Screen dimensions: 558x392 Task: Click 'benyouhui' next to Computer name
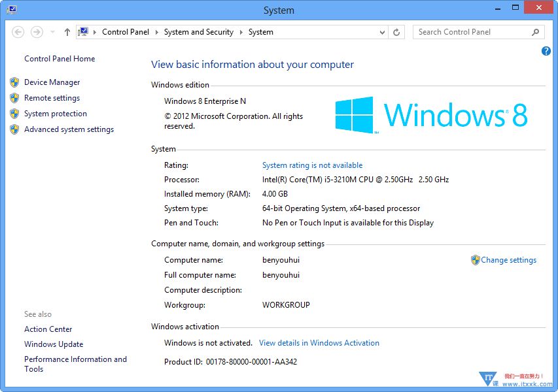click(x=281, y=260)
